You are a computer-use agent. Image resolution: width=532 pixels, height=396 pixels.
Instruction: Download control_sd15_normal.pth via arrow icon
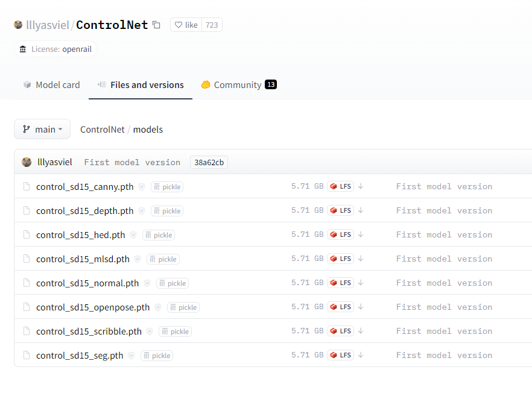click(x=361, y=283)
